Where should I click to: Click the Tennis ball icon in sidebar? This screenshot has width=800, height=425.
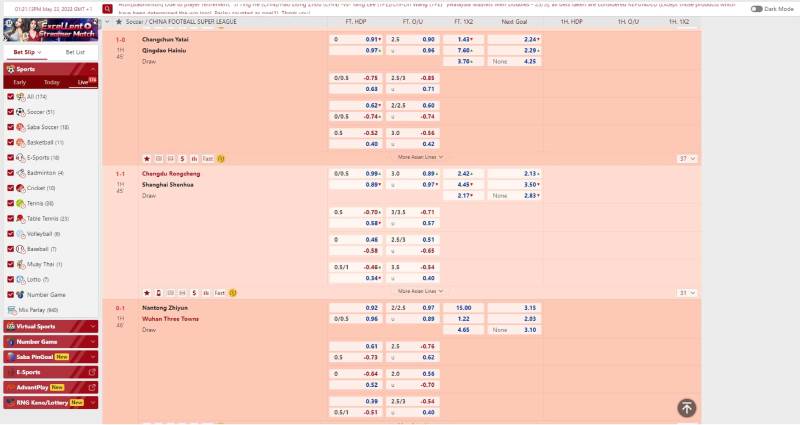tap(21, 203)
